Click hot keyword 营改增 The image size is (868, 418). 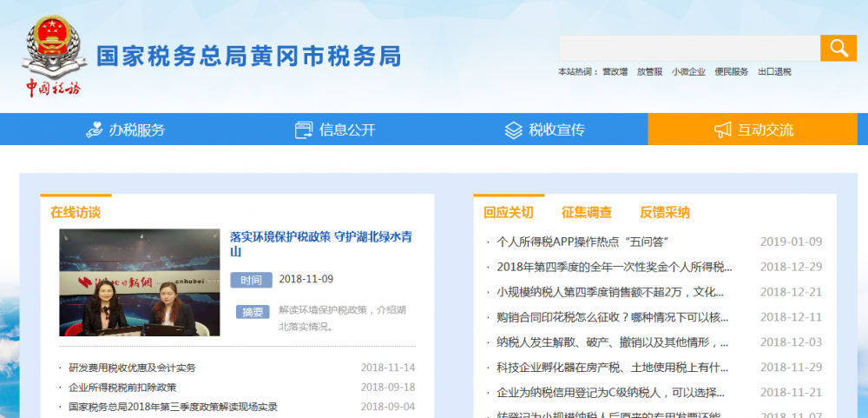(x=615, y=72)
